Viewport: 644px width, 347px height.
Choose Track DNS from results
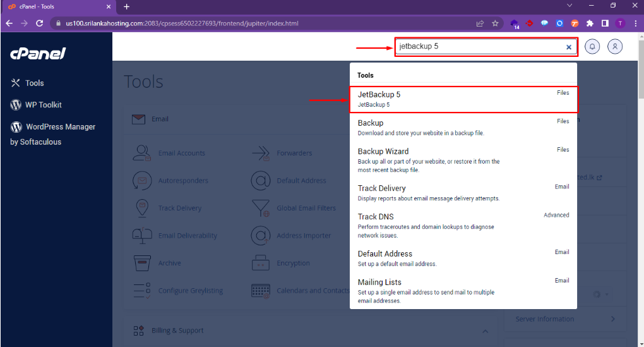click(x=376, y=217)
